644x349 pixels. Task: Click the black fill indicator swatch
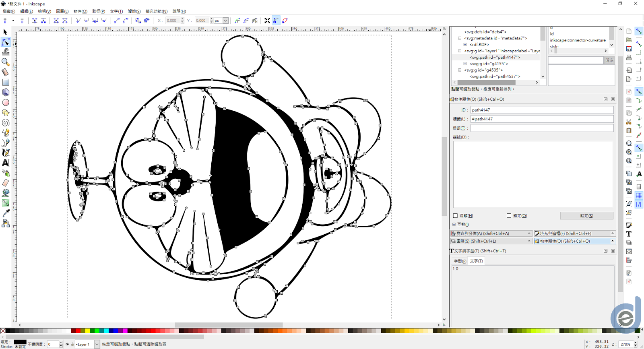click(x=20, y=342)
